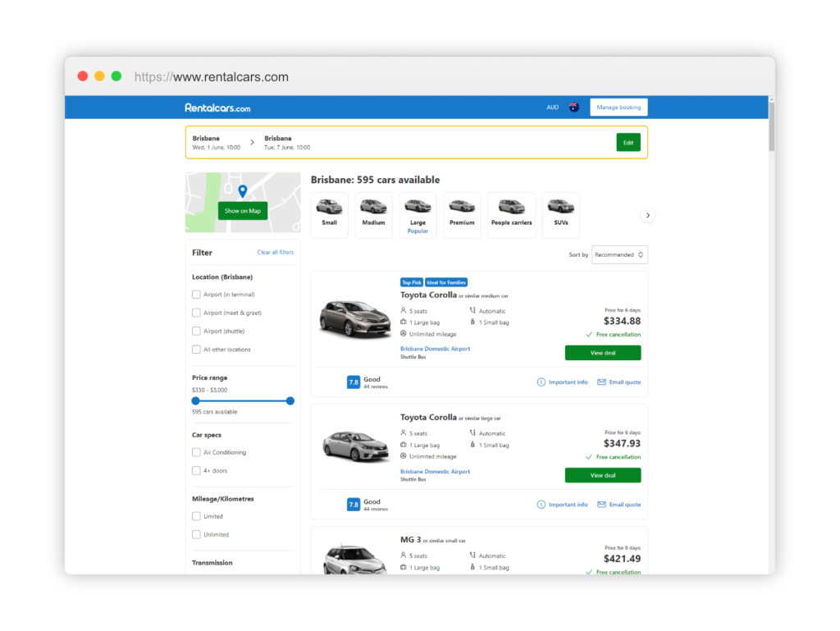840x631 pixels.
Task: Click the Important info icon for Toyota Corolla
Action: [541, 382]
